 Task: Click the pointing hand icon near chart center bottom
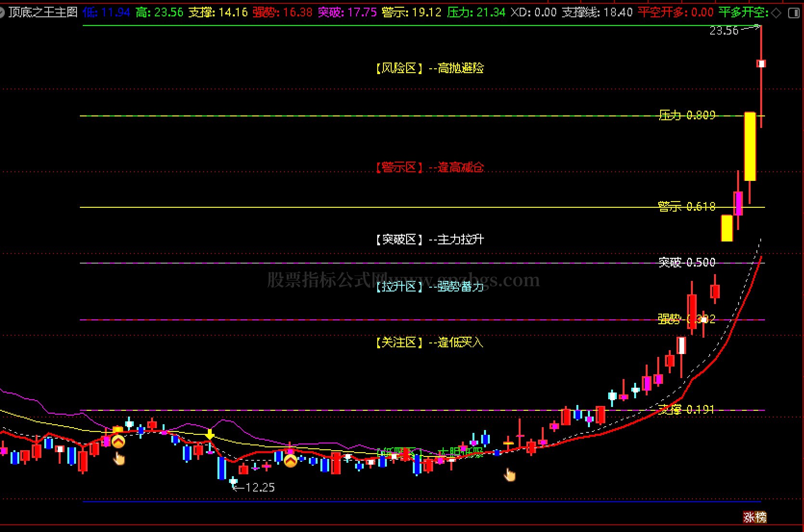tap(510, 475)
